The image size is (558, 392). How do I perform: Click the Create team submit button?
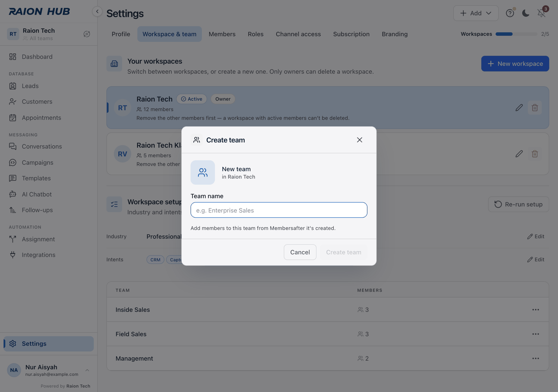click(344, 252)
